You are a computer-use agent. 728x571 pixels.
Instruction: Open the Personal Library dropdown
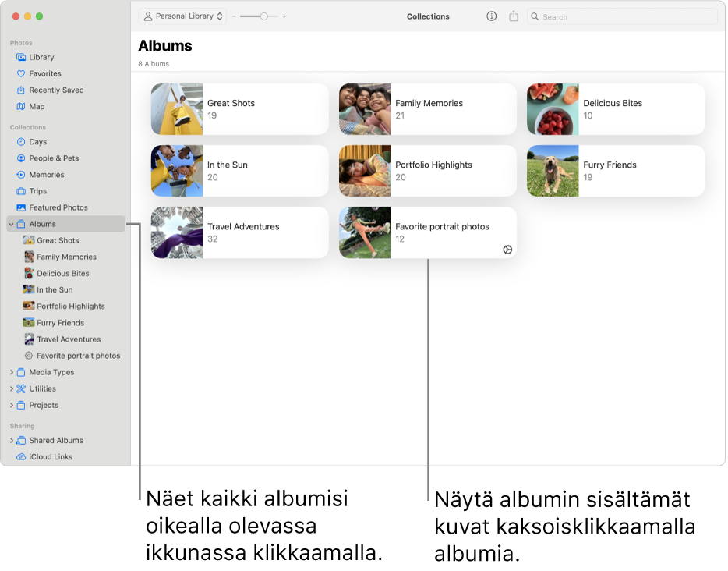182,16
